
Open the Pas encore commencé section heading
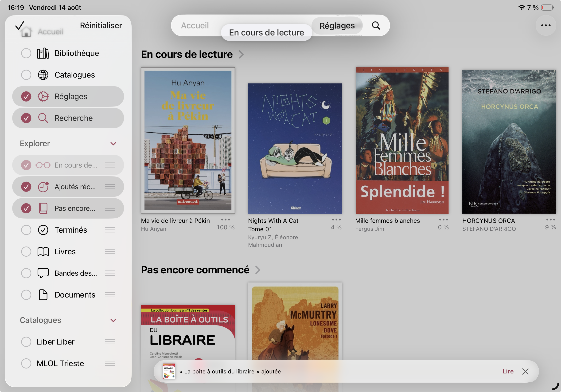pos(195,270)
